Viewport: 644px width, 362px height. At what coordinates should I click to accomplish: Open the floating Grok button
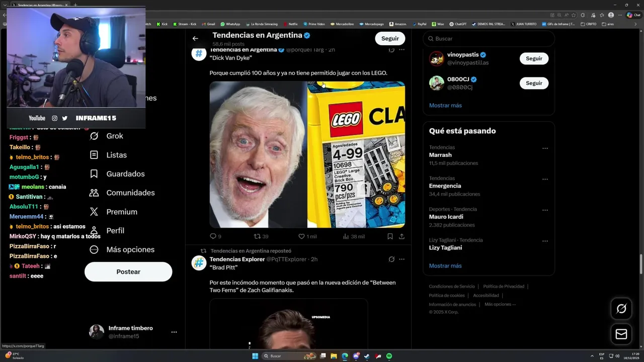click(x=621, y=309)
